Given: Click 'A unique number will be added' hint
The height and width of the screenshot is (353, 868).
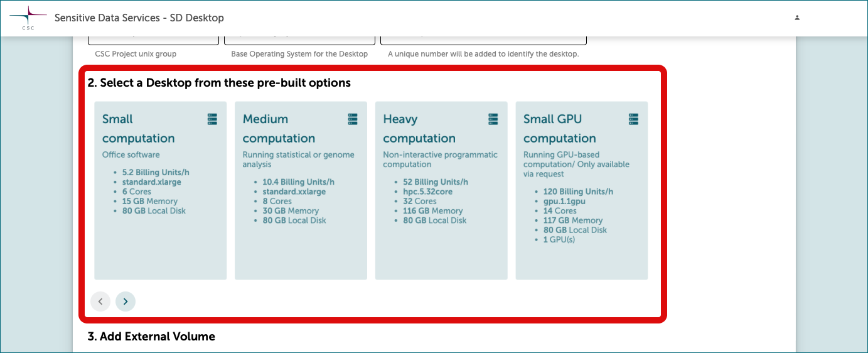Looking at the screenshot, I should point(483,54).
